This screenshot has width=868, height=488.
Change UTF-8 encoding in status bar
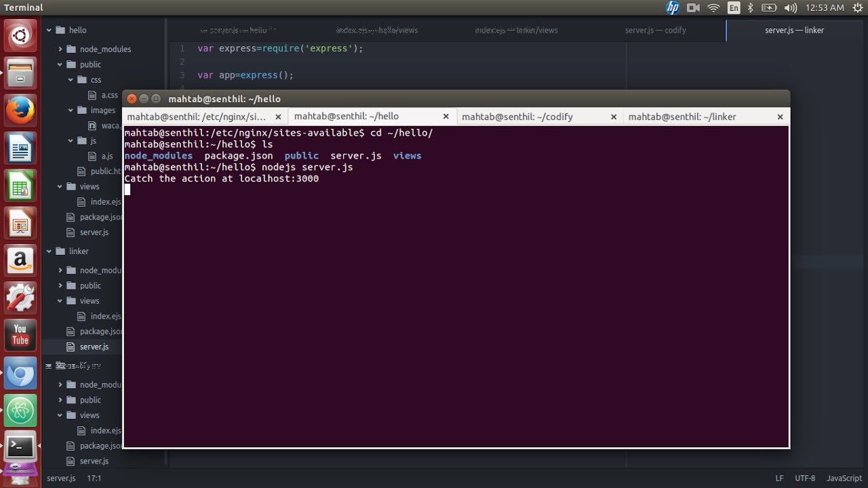pos(805,479)
